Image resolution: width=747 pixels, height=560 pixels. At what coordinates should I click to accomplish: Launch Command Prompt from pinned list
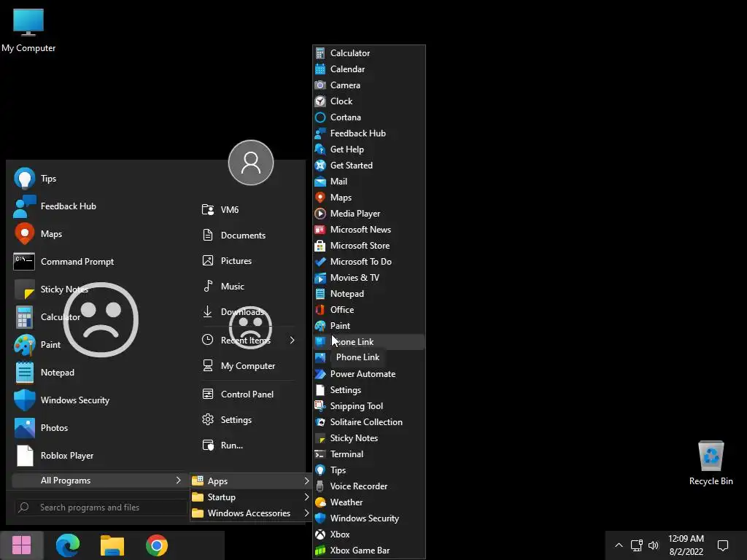click(98, 262)
